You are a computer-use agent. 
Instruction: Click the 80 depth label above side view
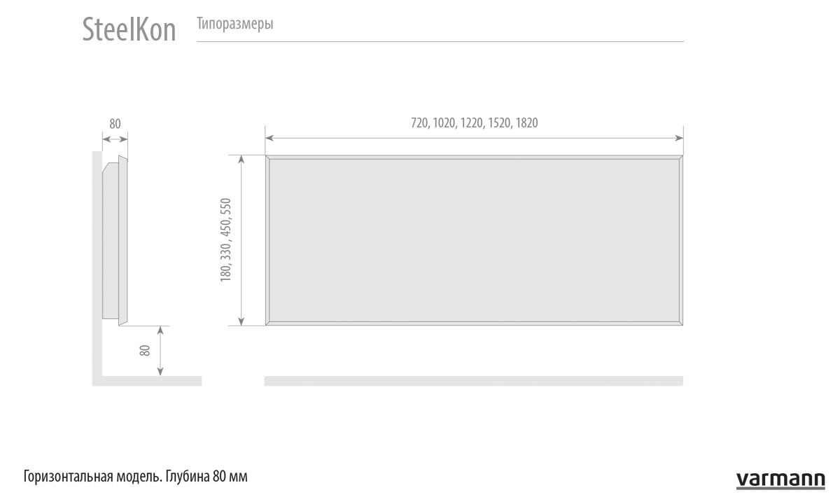(115, 123)
